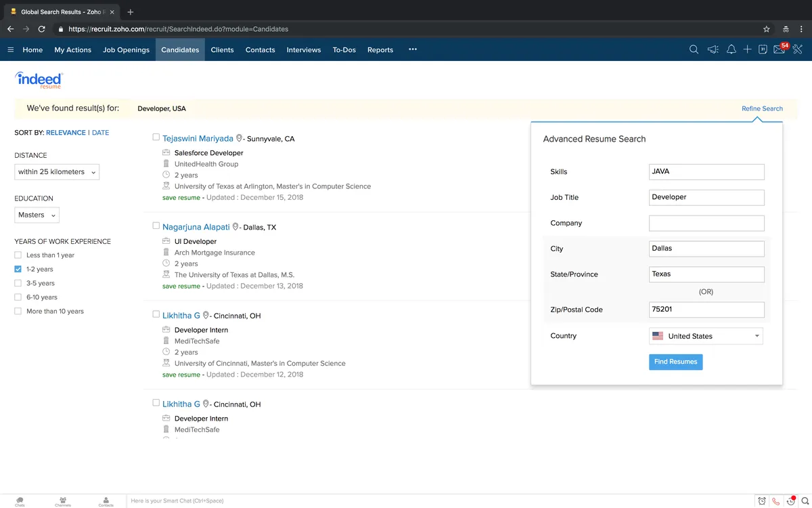The height and width of the screenshot is (508, 812).
Task: Sort results by RELEVANCE
Action: click(66, 133)
